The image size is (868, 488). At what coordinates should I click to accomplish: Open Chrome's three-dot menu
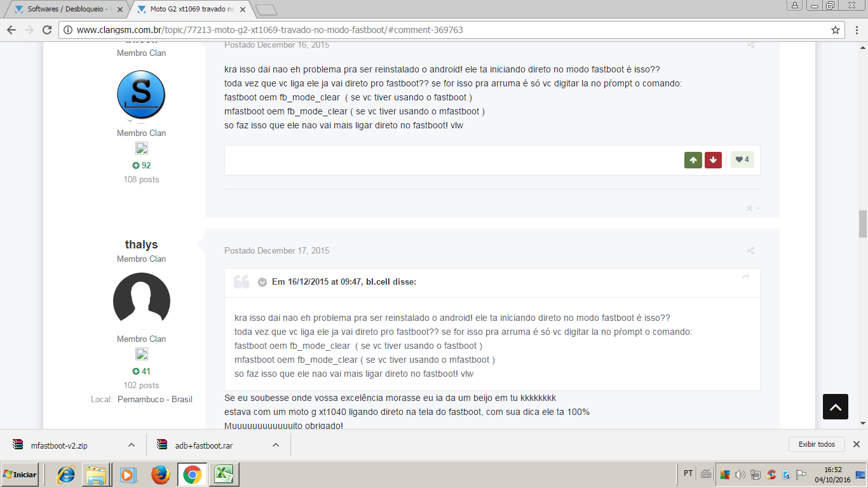pos(855,30)
